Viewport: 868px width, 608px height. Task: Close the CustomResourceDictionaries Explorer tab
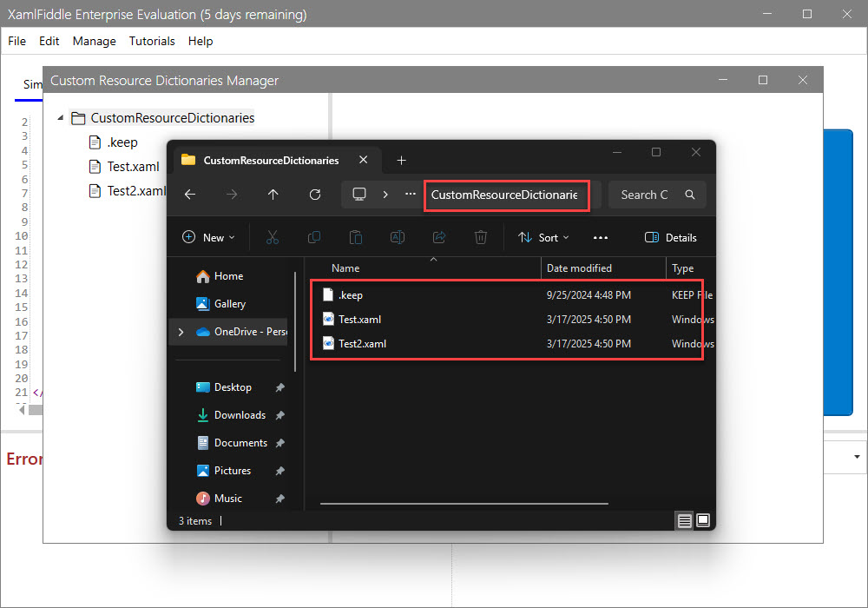click(x=363, y=160)
